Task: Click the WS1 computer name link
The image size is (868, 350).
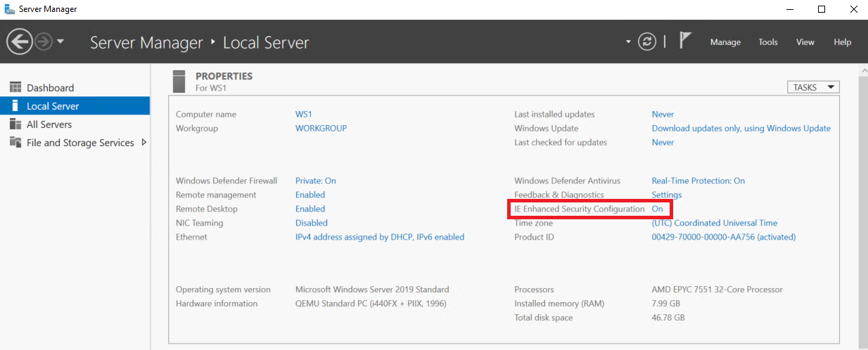Action: [303, 114]
